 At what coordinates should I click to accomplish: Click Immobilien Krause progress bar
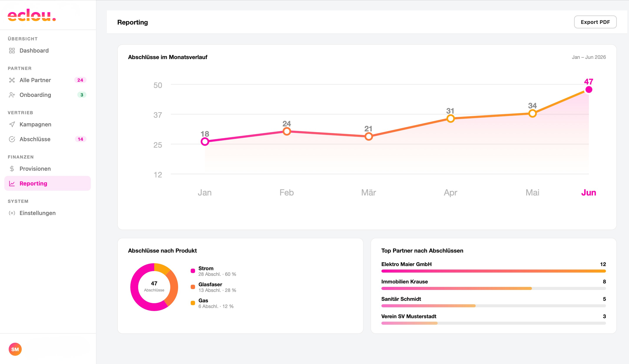pyautogui.click(x=493, y=288)
